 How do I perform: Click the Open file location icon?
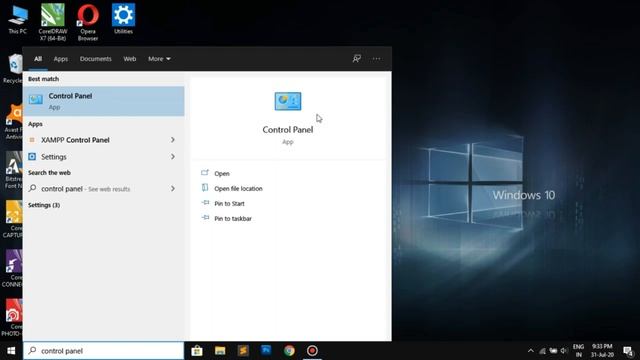(x=205, y=188)
